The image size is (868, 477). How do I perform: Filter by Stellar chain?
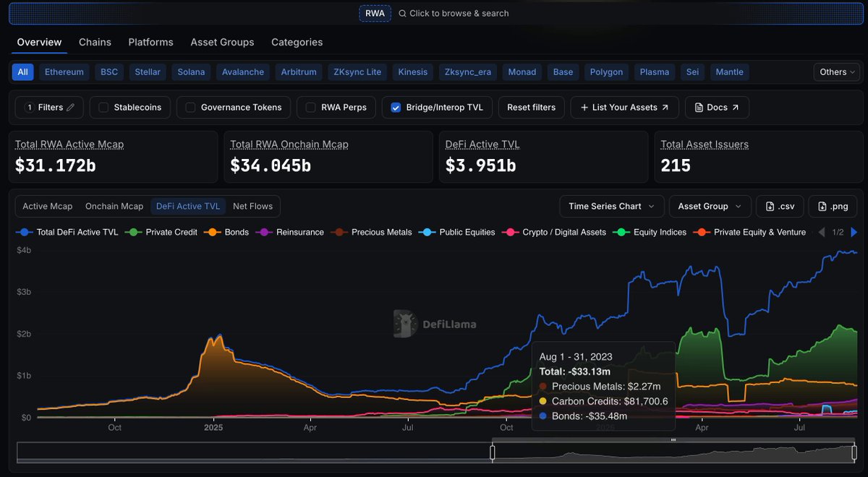[x=148, y=72]
